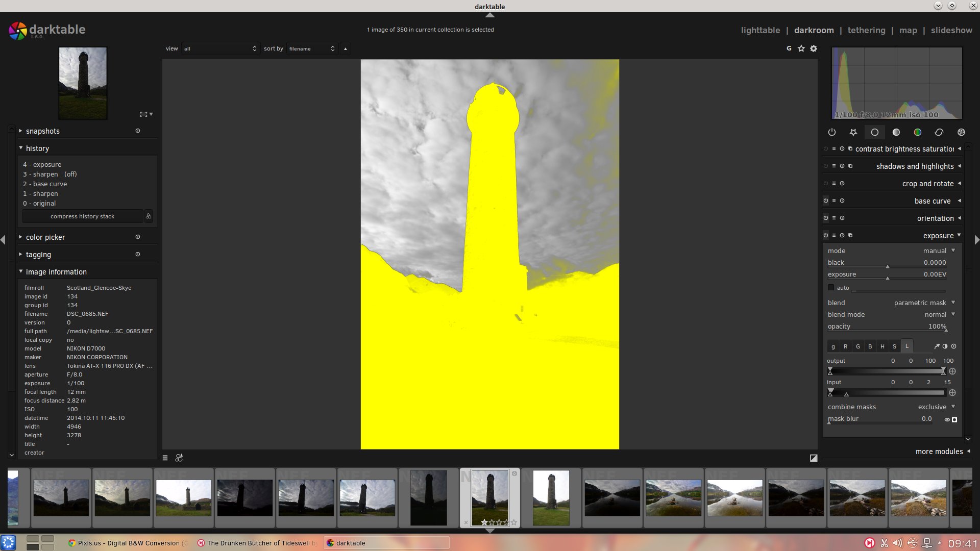
Task: Open the favorites module group
Action: click(853, 132)
